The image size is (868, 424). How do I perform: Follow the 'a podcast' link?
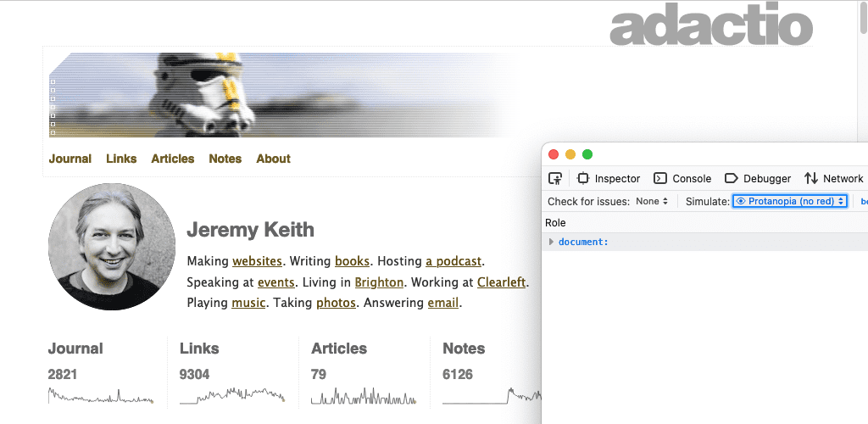pyautogui.click(x=453, y=261)
